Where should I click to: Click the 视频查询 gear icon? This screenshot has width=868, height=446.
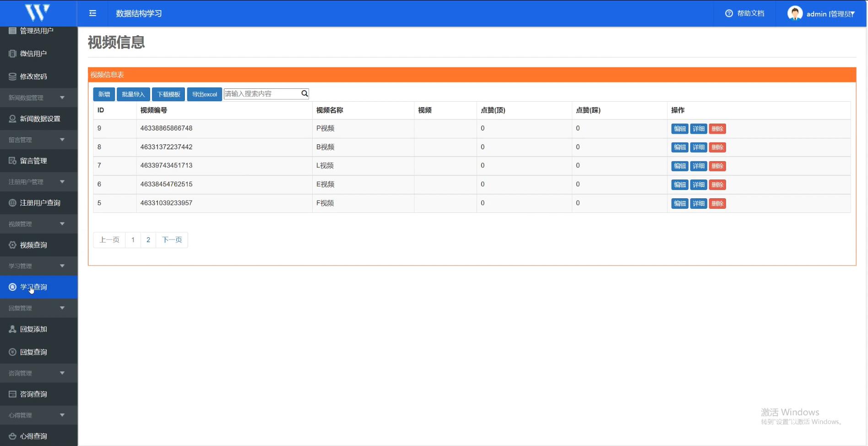pyautogui.click(x=12, y=245)
